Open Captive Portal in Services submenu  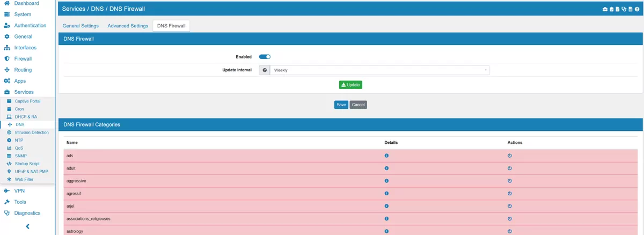27,101
